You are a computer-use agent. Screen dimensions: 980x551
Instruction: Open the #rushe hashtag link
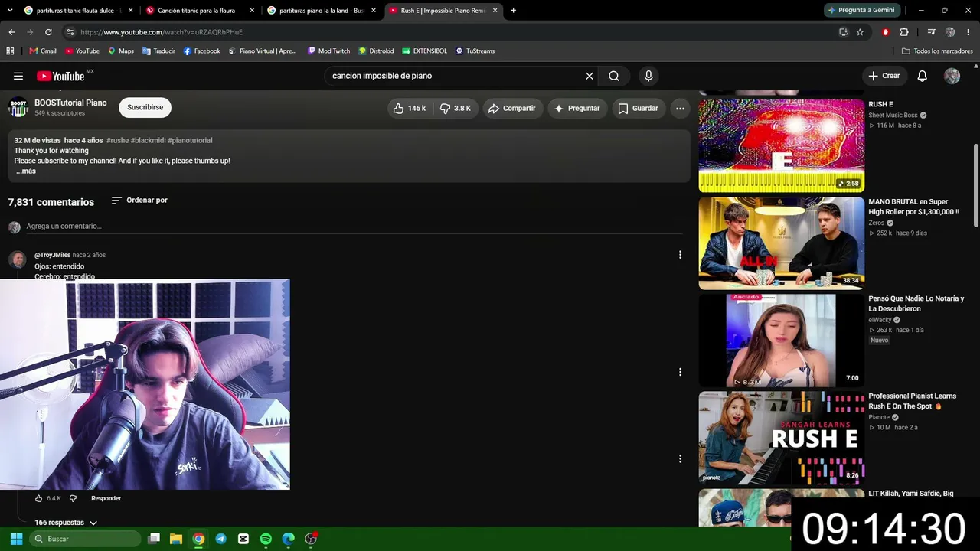pos(117,141)
